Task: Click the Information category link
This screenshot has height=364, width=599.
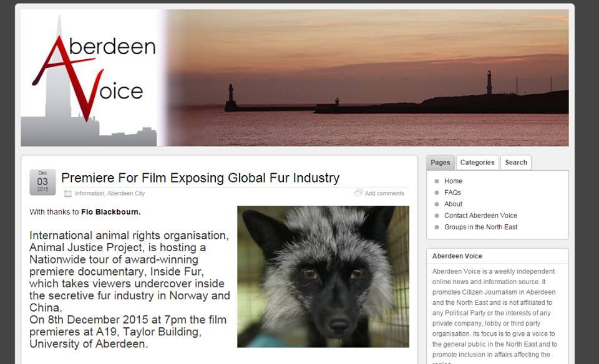Action: coord(89,193)
